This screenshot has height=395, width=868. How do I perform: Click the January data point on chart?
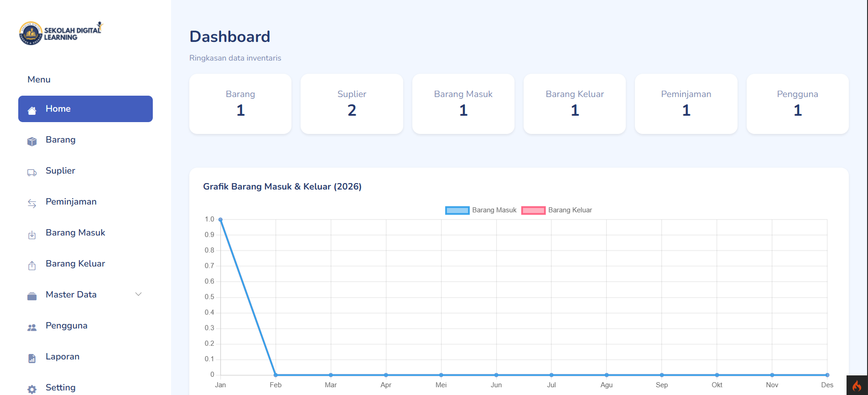(221, 220)
